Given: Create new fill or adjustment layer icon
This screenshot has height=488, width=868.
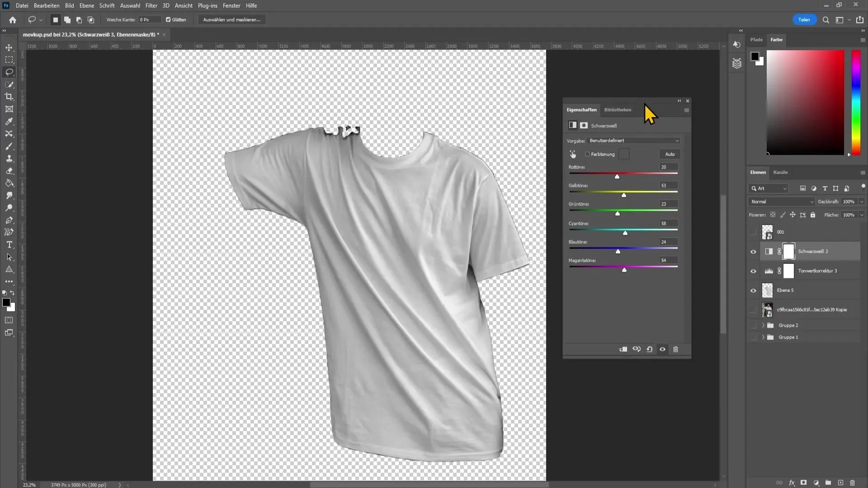Looking at the screenshot, I should [816, 483].
